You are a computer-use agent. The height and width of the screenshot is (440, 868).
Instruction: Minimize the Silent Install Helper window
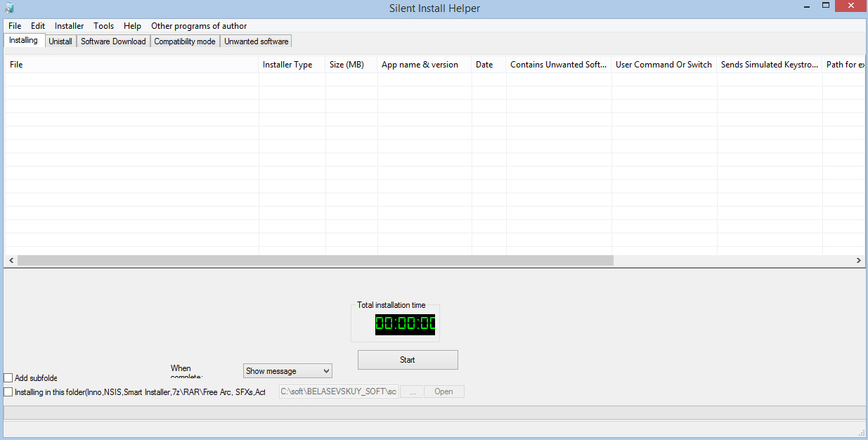pos(806,6)
